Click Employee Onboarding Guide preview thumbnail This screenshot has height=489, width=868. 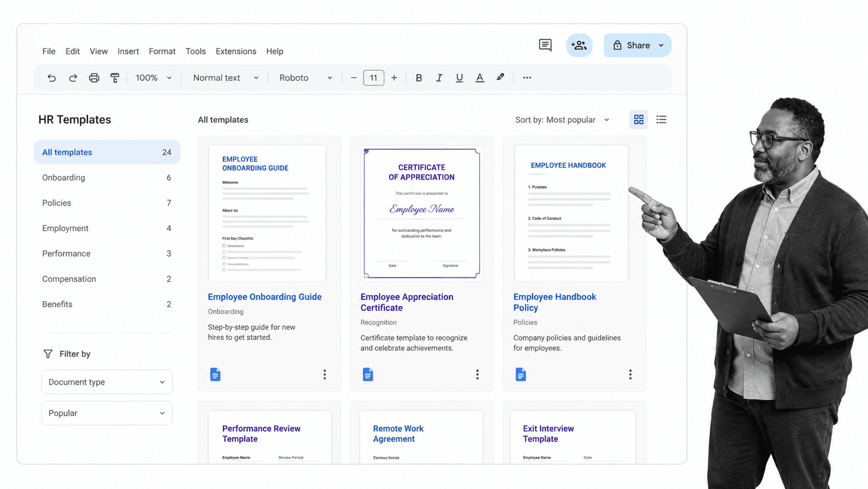[267, 214]
